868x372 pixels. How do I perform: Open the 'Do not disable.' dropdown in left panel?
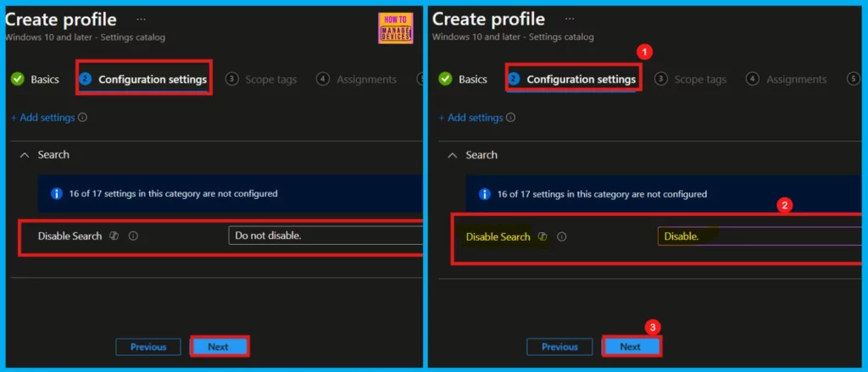click(325, 236)
